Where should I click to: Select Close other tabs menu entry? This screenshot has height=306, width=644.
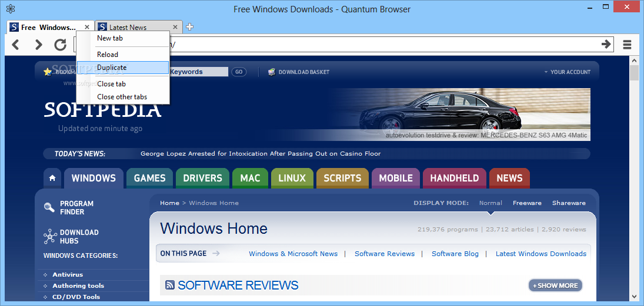tap(123, 97)
